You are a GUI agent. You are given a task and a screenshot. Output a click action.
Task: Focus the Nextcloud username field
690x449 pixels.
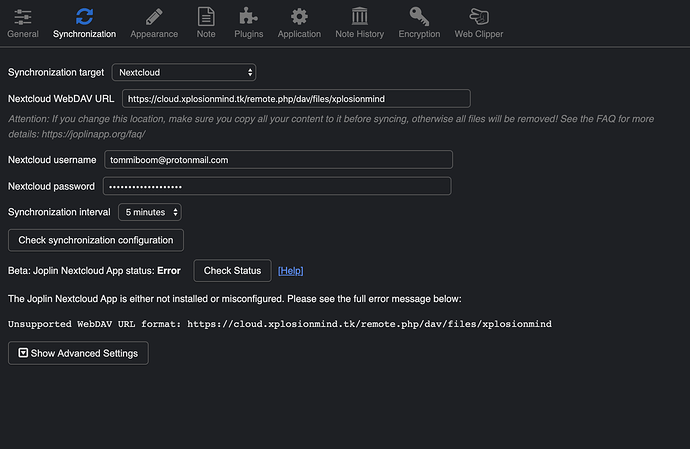click(x=278, y=160)
